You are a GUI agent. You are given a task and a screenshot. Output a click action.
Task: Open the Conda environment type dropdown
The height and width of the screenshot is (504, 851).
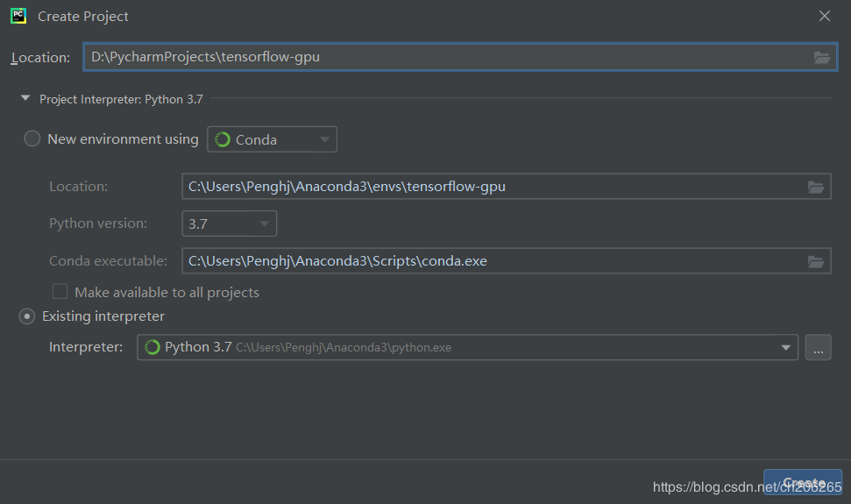(x=272, y=139)
